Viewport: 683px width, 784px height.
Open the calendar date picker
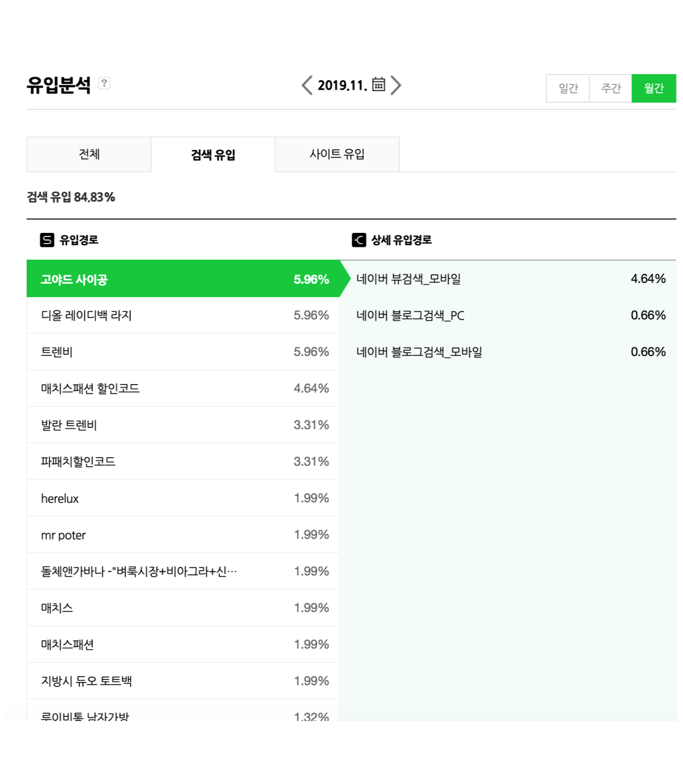coord(378,85)
